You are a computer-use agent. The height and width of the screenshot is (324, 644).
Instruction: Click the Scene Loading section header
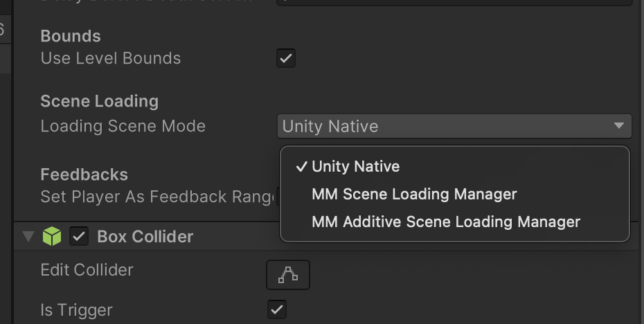pos(100,101)
